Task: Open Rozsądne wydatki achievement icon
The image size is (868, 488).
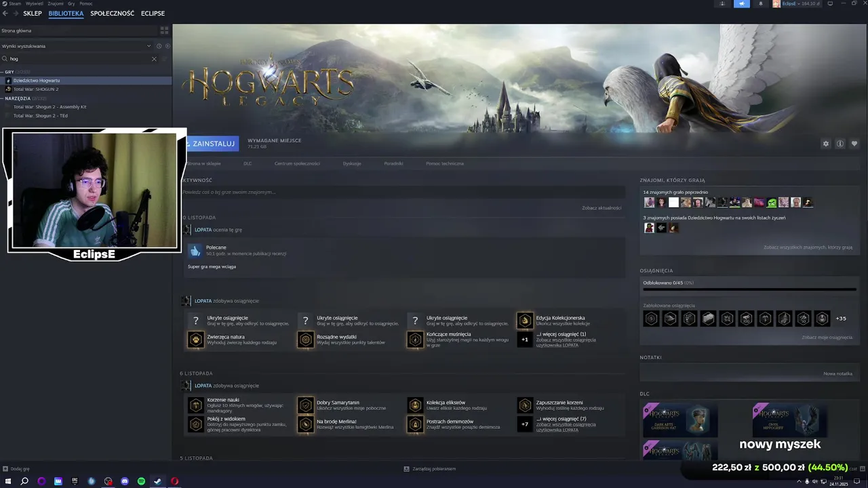Action: tap(306, 340)
